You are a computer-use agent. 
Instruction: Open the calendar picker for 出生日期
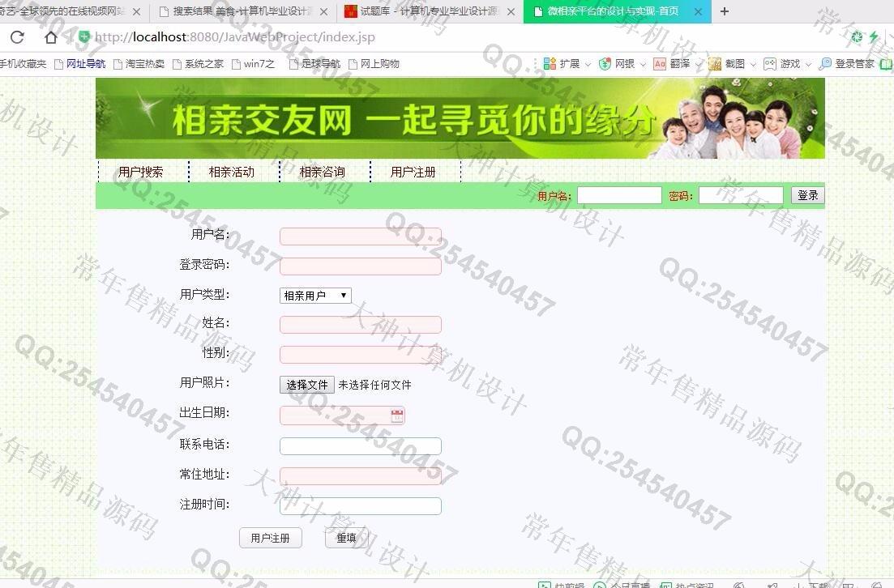pyautogui.click(x=397, y=416)
